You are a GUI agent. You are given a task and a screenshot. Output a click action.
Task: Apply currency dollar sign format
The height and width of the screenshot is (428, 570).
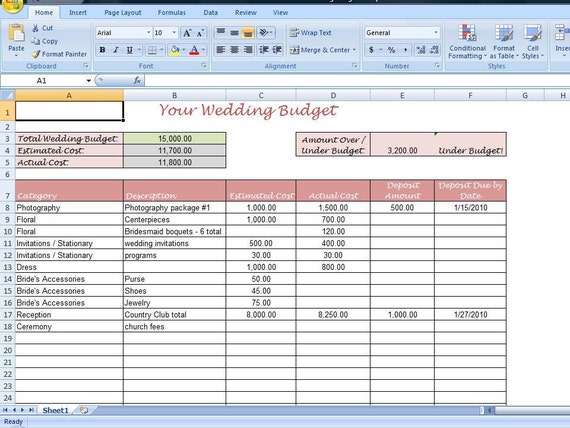click(371, 50)
